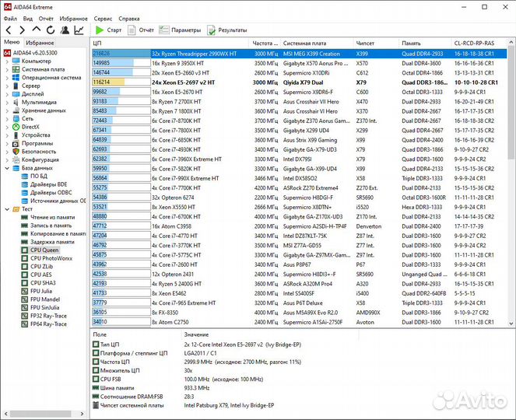Sort by the Частота column header

pos(265,43)
